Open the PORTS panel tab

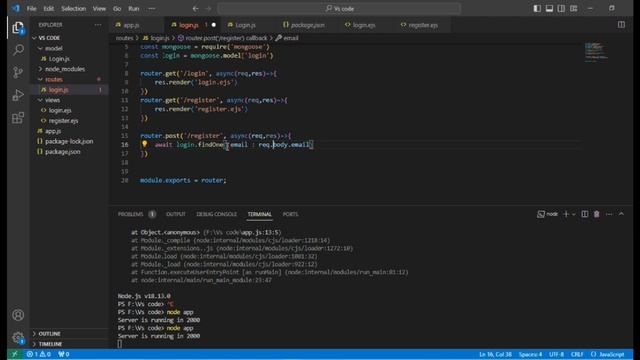click(290, 214)
